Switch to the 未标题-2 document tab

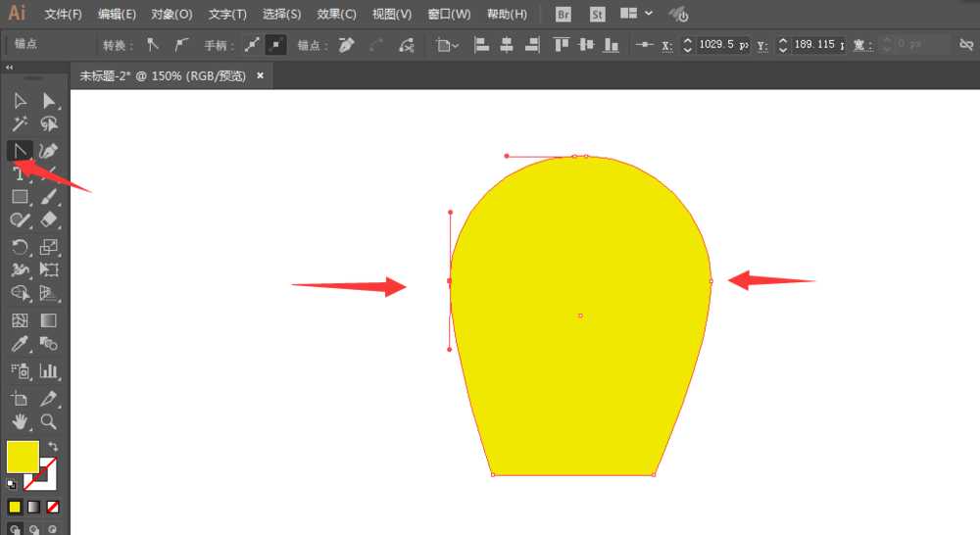[x=164, y=75]
